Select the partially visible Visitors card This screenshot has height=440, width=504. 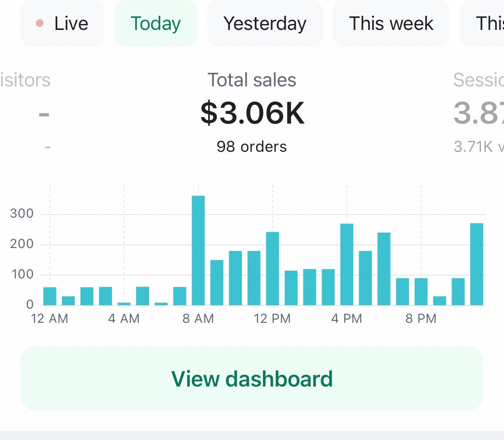(x=26, y=113)
